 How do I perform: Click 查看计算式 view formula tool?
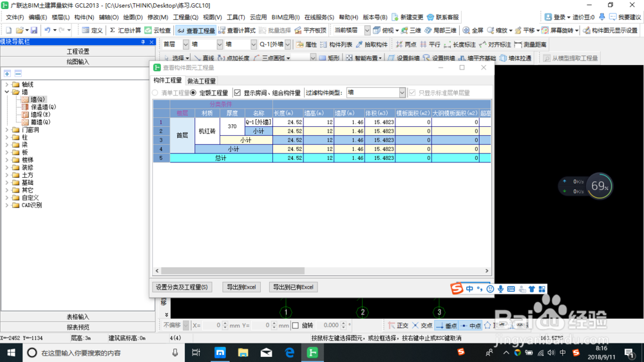click(237, 30)
